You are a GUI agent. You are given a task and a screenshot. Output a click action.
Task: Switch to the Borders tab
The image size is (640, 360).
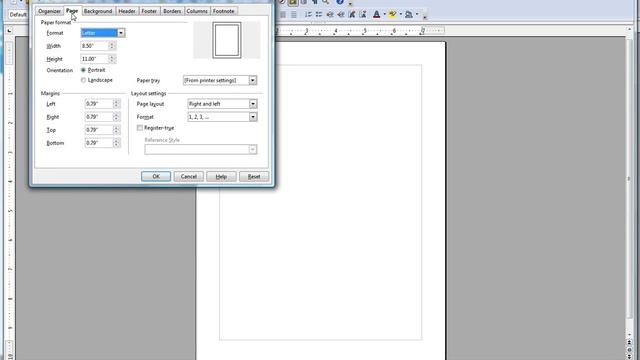click(172, 11)
